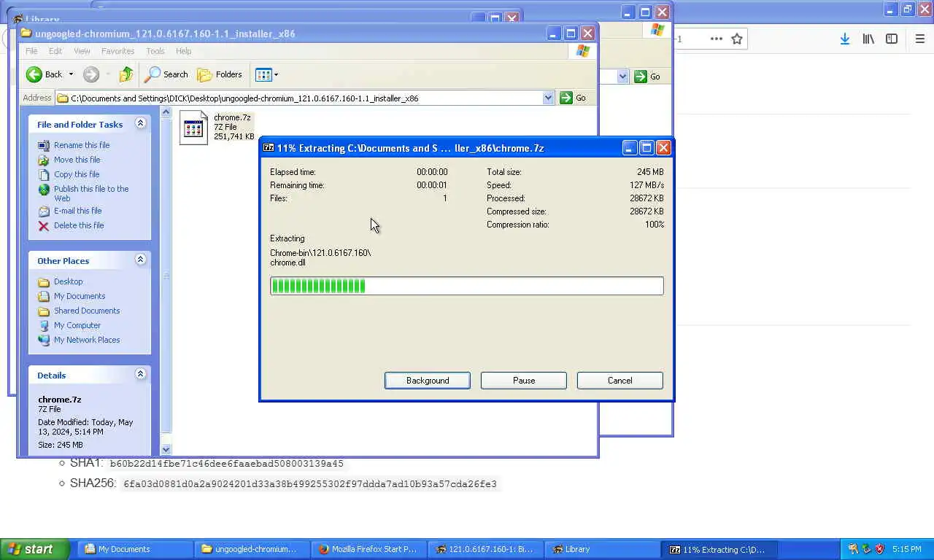Screen dimensions: 934x560
Task: Open Shared Documents in Other Places
Action: coord(87,311)
